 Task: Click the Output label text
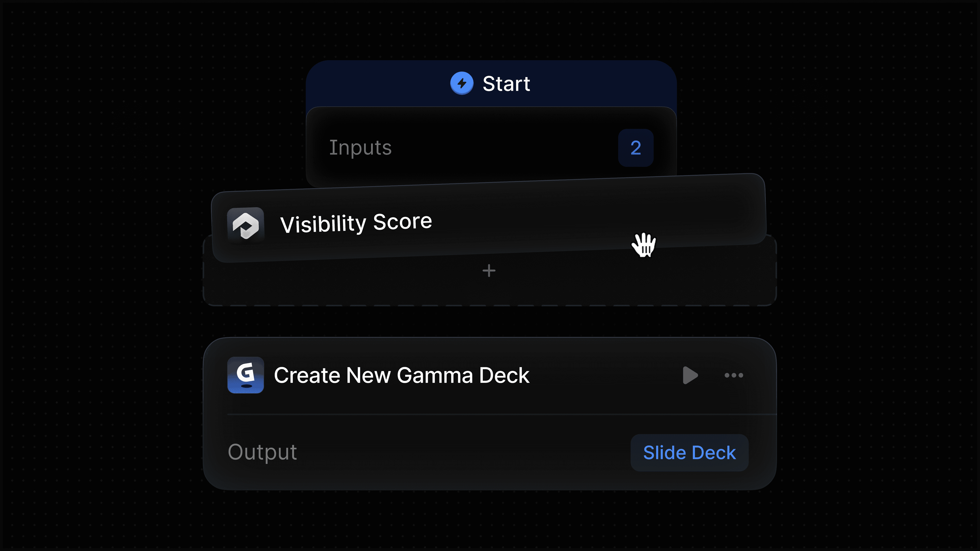pos(262,452)
